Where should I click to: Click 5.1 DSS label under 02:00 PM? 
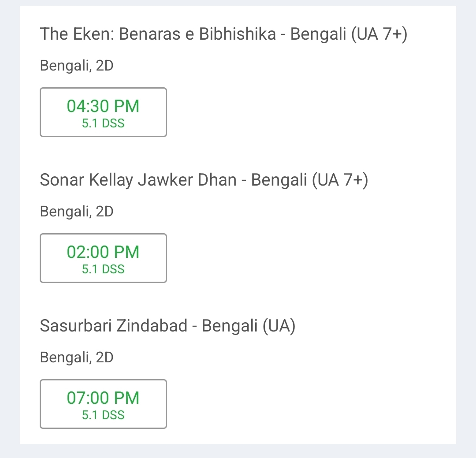(x=103, y=269)
